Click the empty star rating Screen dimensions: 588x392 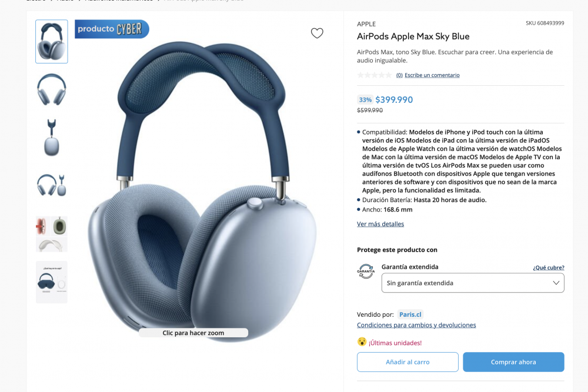click(x=374, y=75)
